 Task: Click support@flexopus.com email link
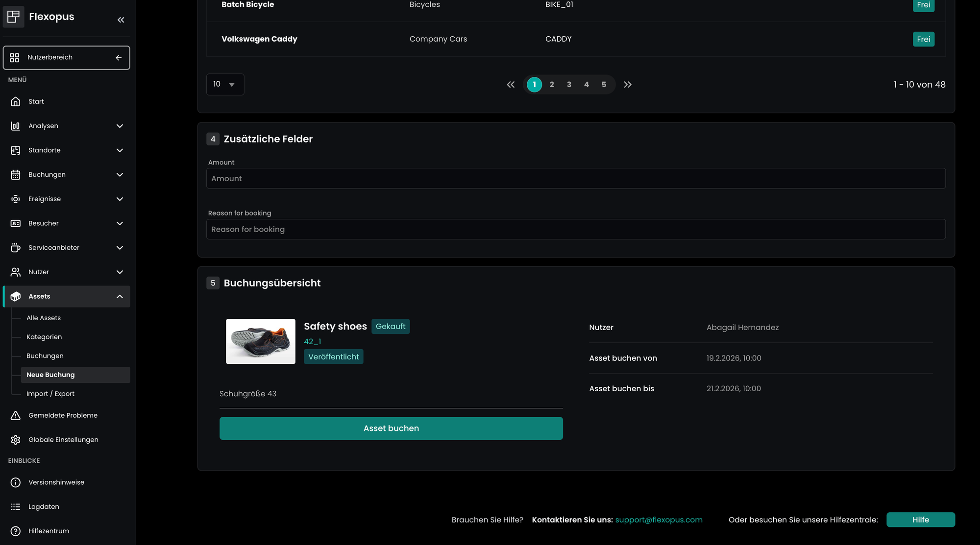point(659,520)
